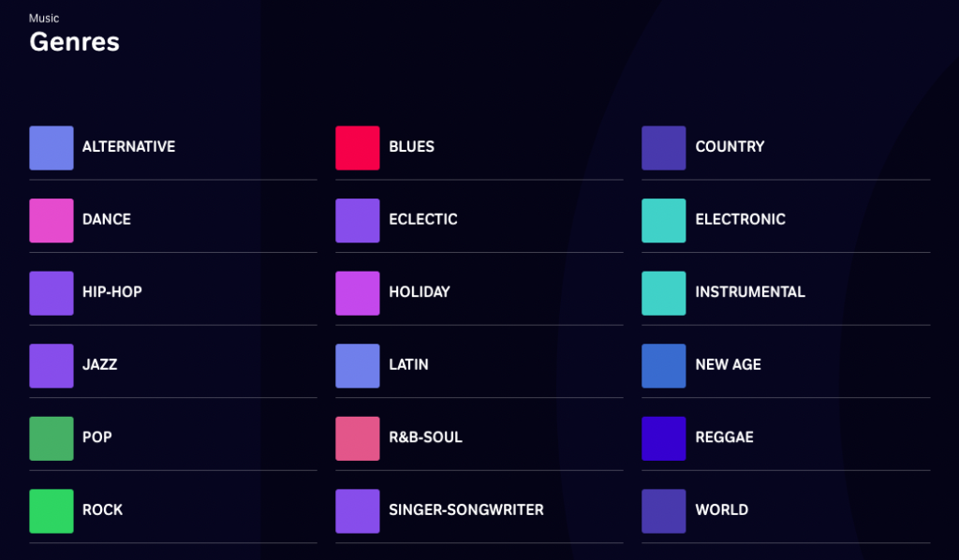Viewport: 959px width, 560px height.
Task: Click the red Blues color square
Action: tap(357, 148)
